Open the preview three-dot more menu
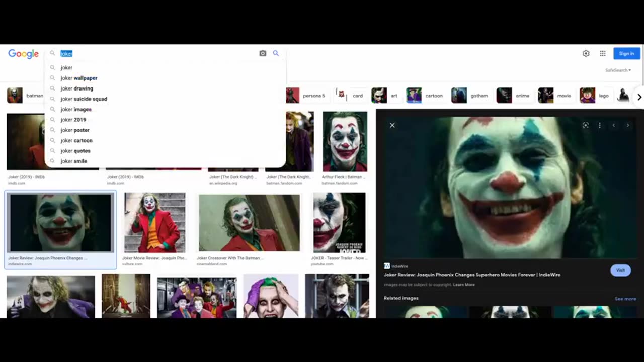 tap(599, 125)
